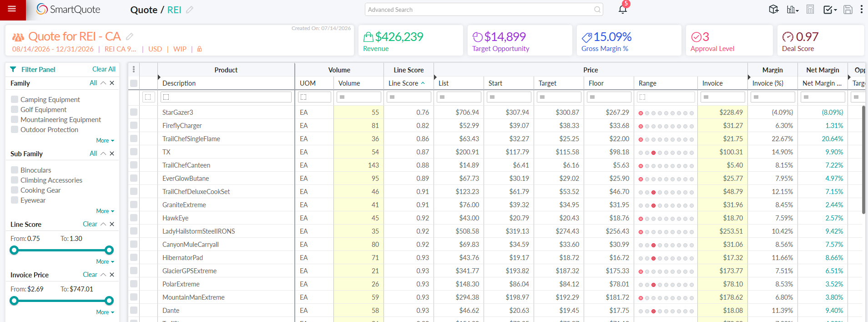Check the Cooking Gear filter

coord(15,190)
